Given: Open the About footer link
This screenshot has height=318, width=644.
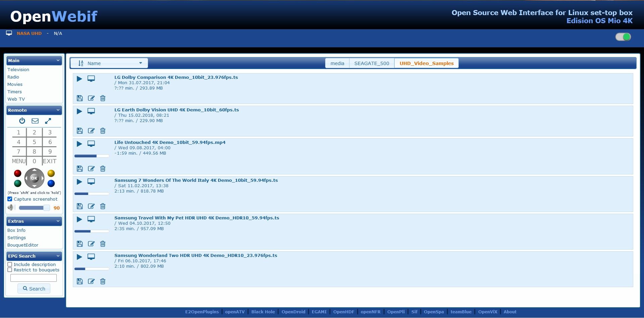Looking at the screenshot, I should pyautogui.click(x=510, y=312).
